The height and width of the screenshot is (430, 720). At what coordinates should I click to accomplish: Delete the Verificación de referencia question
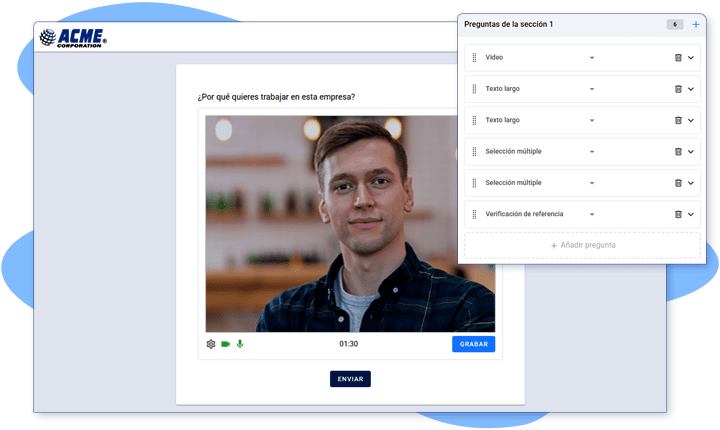(678, 214)
